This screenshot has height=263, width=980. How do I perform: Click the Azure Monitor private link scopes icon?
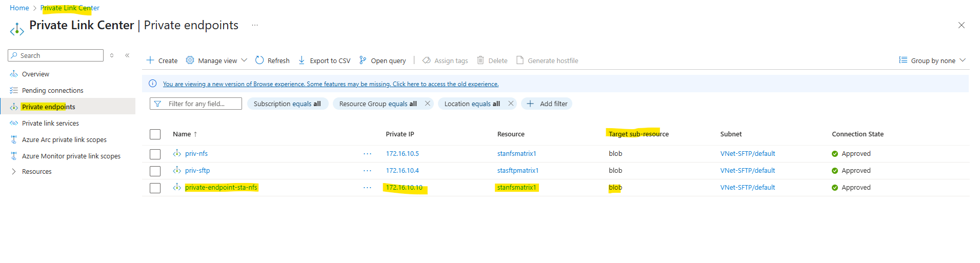point(14,156)
